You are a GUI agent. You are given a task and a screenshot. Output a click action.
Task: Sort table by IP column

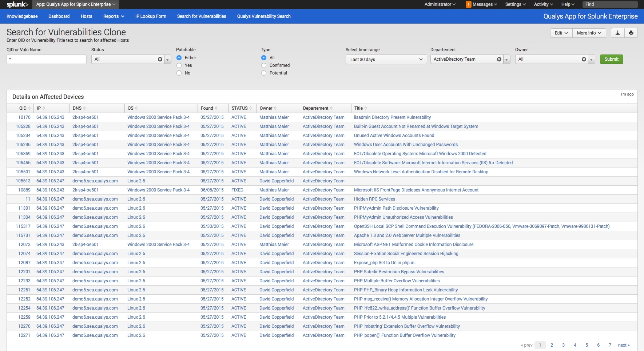point(41,108)
